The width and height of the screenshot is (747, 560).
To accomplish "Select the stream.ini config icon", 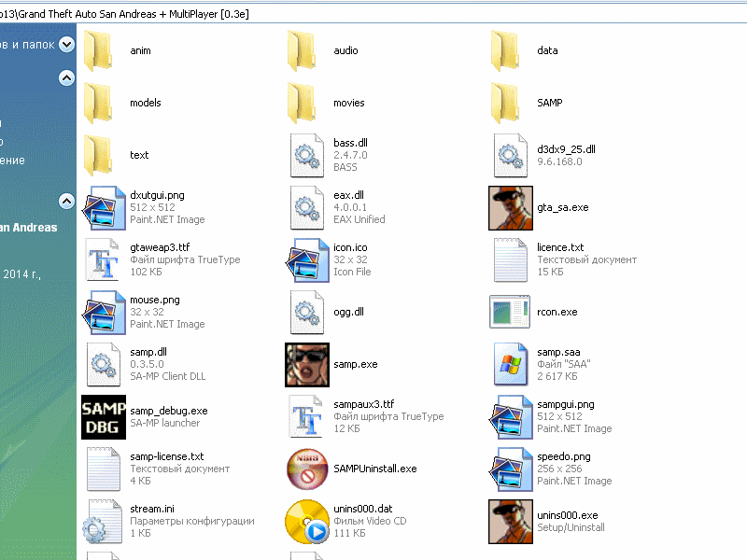I will (102, 522).
